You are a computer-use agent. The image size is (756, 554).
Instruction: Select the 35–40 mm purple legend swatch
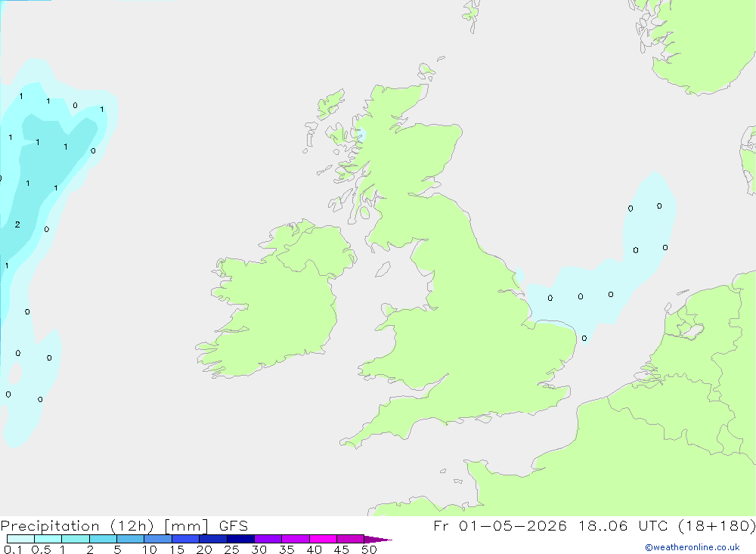(x=295, y=539)
